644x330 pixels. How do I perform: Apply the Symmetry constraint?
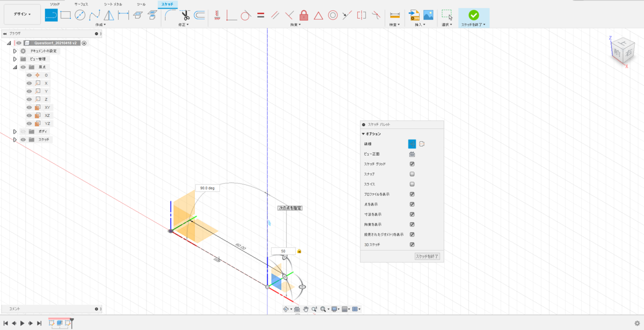coord(362,15)
